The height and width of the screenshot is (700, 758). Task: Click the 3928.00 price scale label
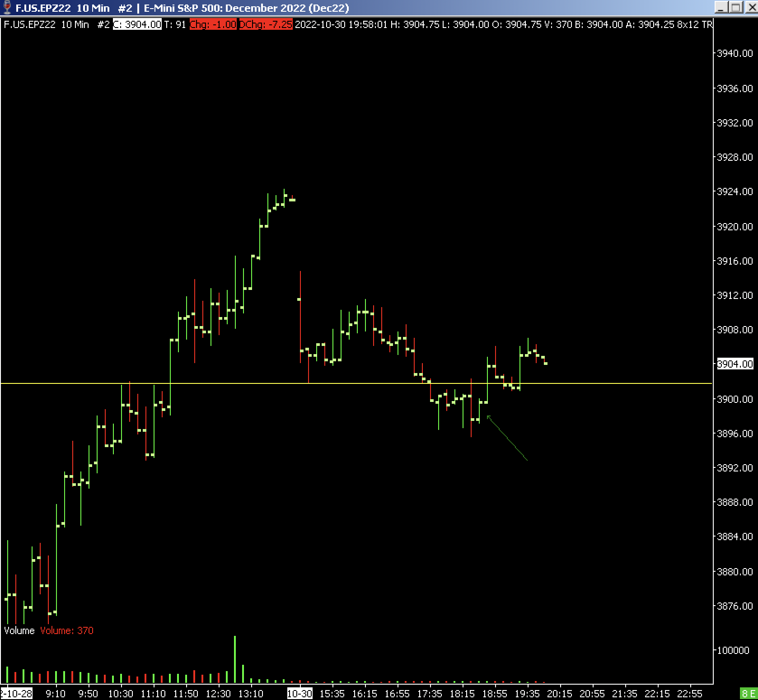click(x=735, y=157)
